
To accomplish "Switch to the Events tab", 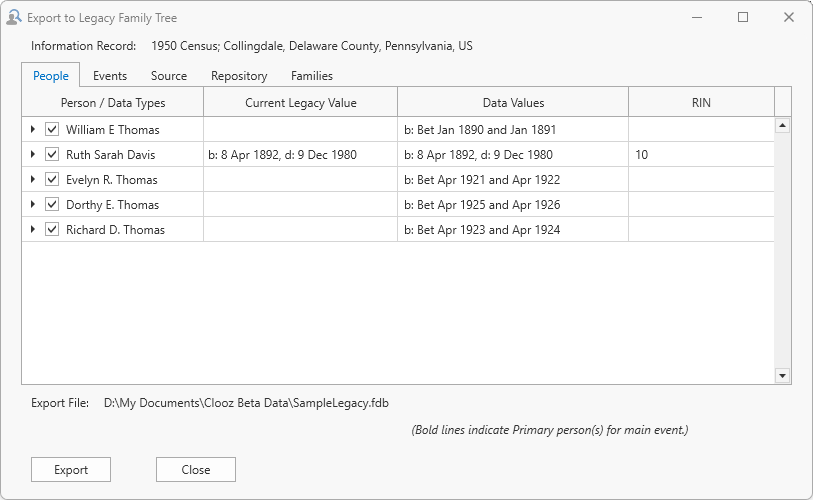I will click(110, 76).
